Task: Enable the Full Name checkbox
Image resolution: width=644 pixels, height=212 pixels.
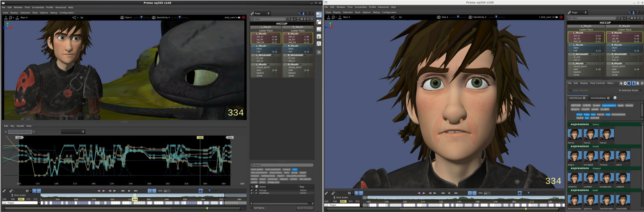Action: tap(252, 208)
